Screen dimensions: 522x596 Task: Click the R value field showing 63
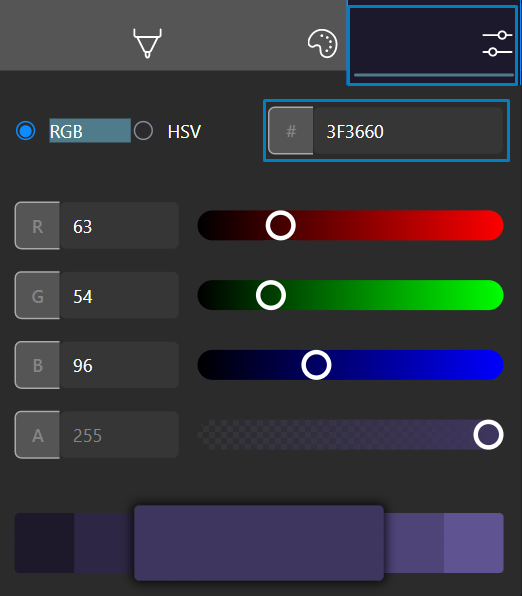pos(119,226)
